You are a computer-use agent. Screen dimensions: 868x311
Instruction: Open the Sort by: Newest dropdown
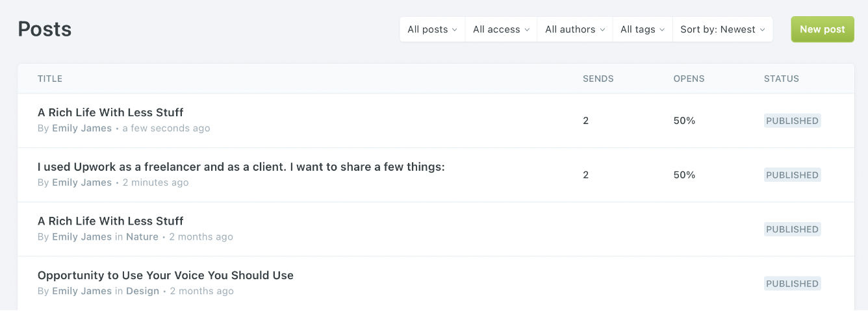722,29
